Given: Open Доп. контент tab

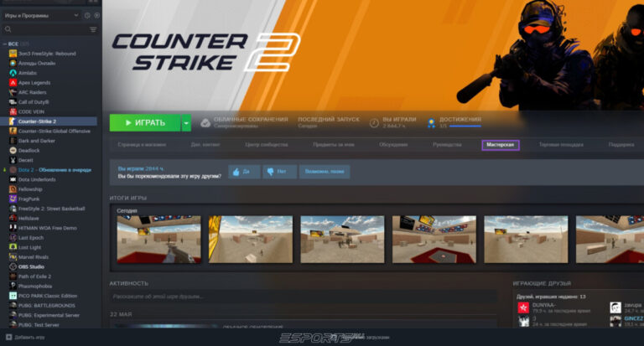Looking at the screenshot, I should (x=205, y=144).
